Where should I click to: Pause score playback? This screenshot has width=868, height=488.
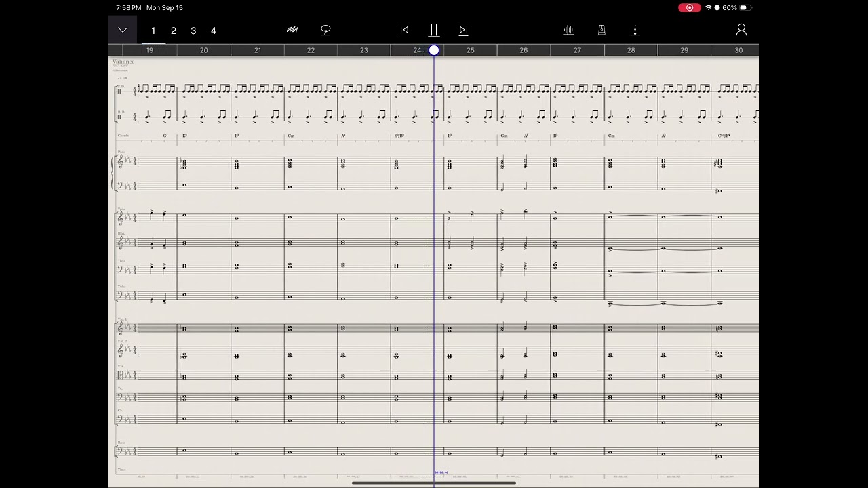(x=434, y=30)
